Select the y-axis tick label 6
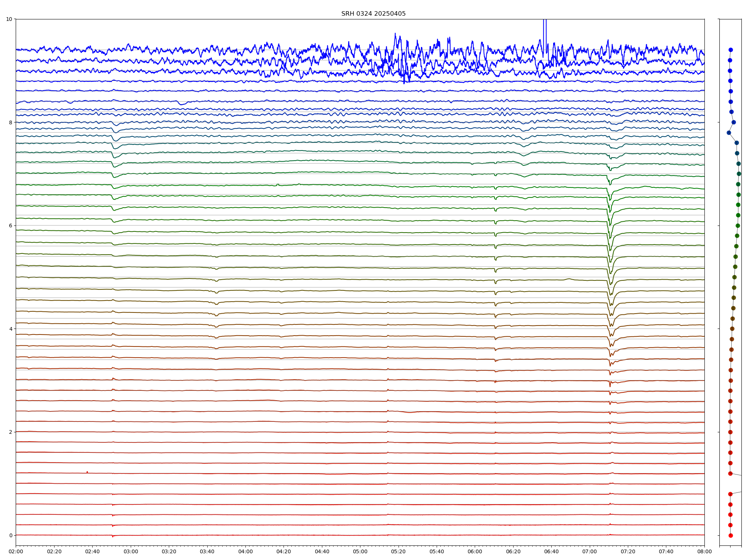The width and height of the screenshot is (747, 560). [11, 225]
